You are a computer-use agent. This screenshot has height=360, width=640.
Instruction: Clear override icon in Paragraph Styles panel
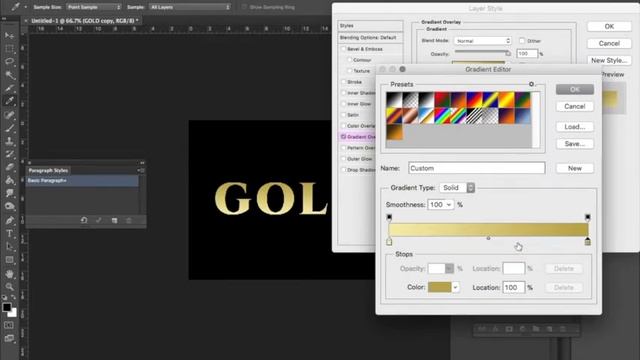point(84,220)
